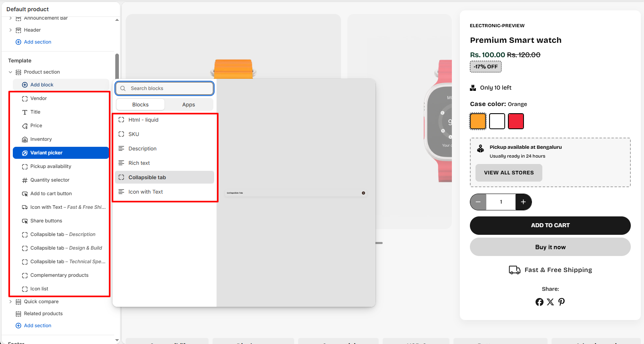Click the Related products section icon
Screen dimensions: 644x344
[18, 314]
